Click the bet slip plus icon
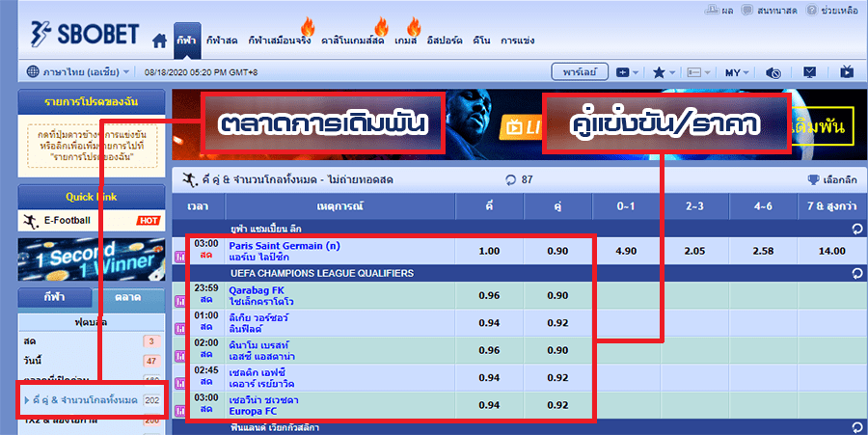This screenshot has height=435, width=868. point(623,72)
